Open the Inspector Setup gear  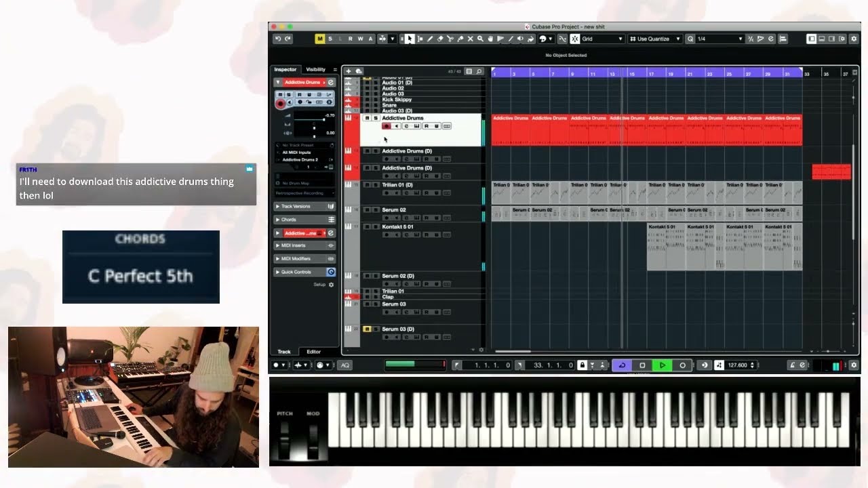click(x=332, y=285)
